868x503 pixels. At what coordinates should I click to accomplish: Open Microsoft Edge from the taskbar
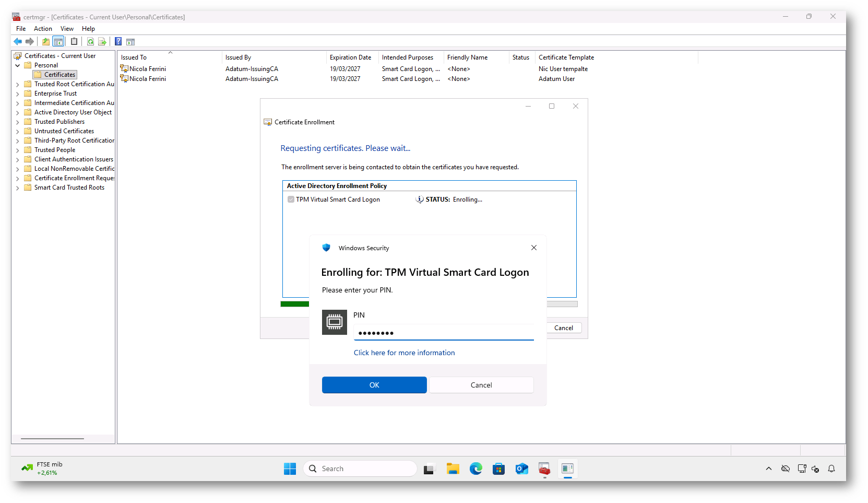(475, 469)
